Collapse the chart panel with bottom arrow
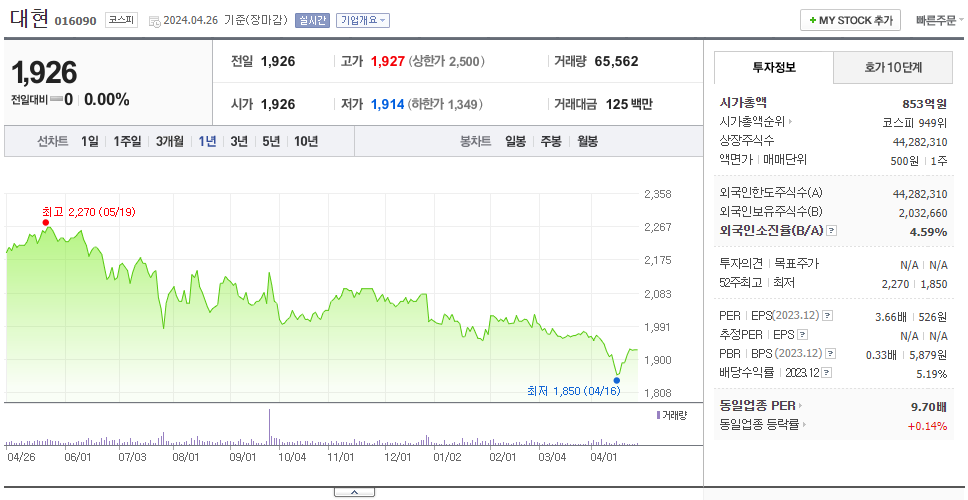The height and width of the screenshot is (500, 968). click(354, 492)
